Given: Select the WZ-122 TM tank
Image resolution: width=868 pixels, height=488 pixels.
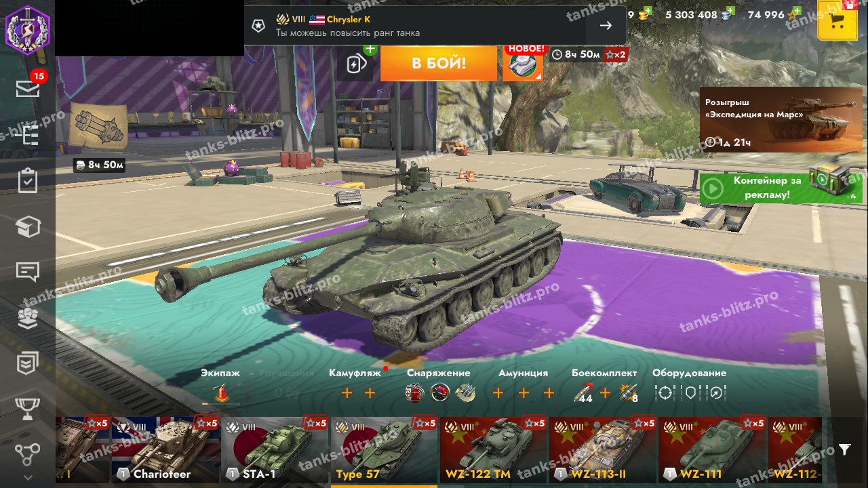Looking at the screenshot, I should pos(493,449).
